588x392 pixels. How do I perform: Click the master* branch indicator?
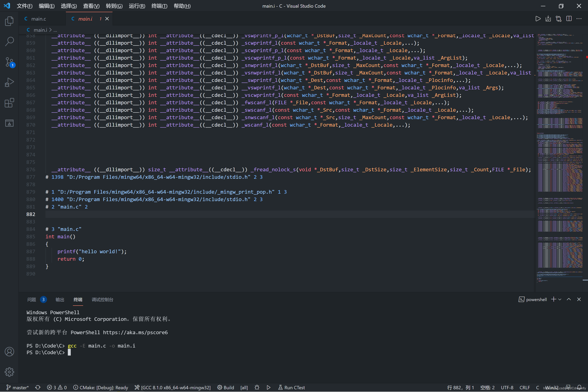pyautogui.click(x=17, y=387)
